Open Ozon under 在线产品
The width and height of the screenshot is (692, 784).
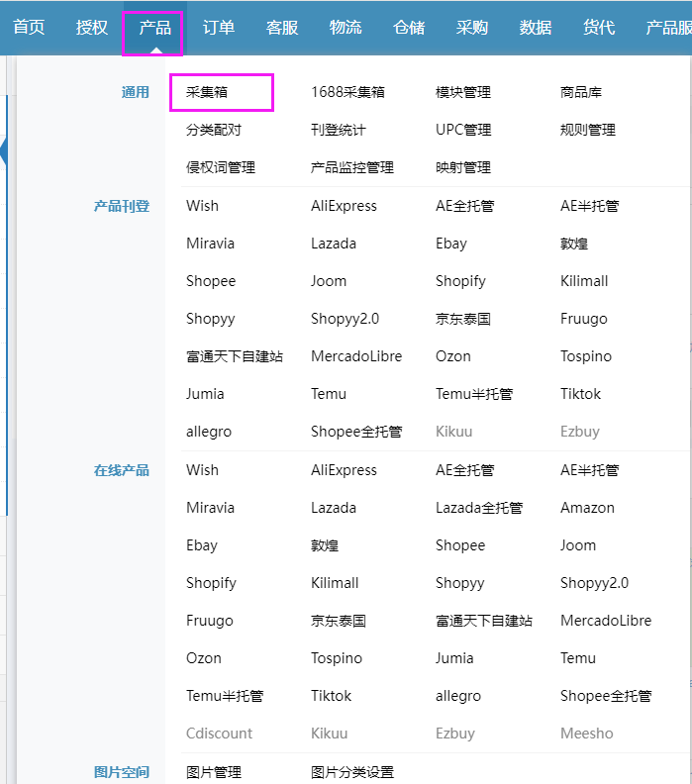204,658
